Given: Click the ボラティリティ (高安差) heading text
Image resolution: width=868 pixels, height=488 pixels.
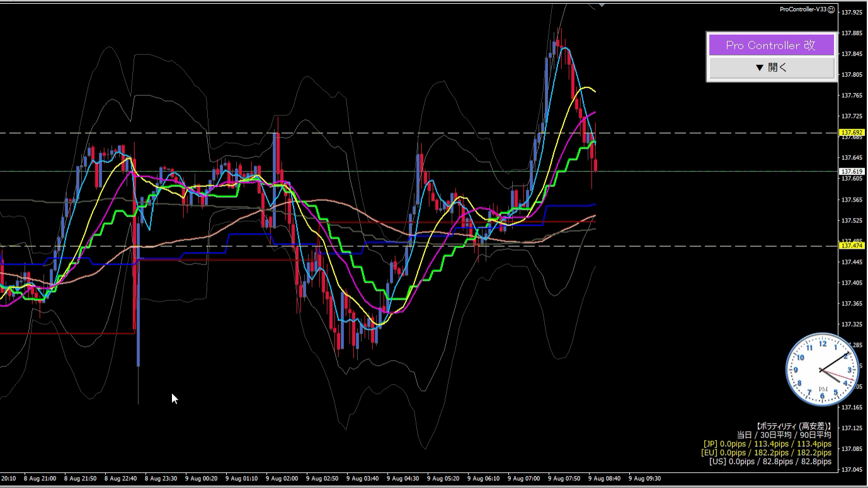Looking at the screenshot, I should [x=794, y=426].
